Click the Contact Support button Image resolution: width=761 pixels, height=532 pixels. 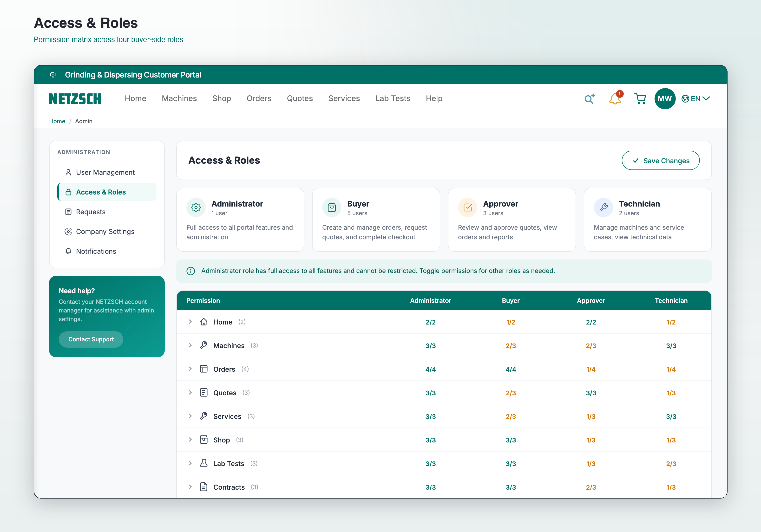click(91, 339)
